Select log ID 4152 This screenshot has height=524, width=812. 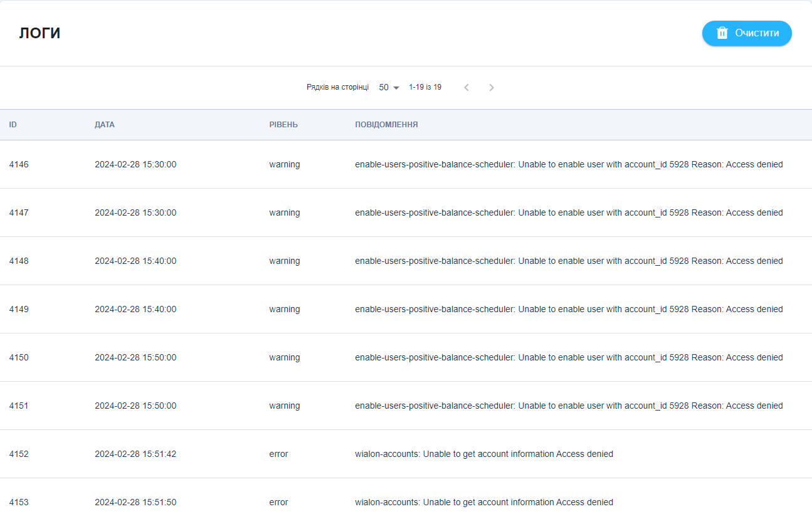[19, 454]
